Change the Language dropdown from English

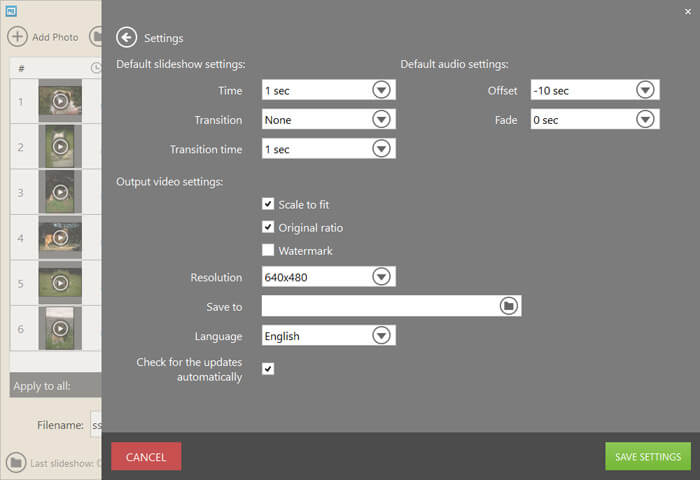pyautogui.click(x=381, y=336)
